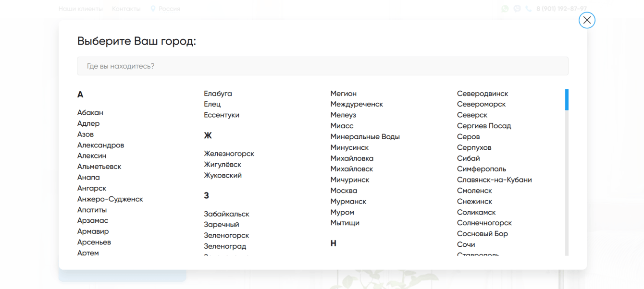Select city Североморск
This screenshot has width=644, height=289.
(x=482, y=104)
